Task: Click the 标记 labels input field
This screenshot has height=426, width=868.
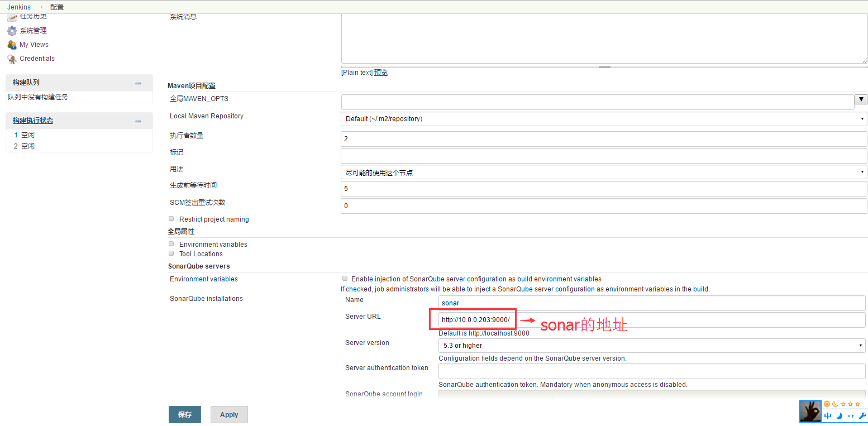Action: (x=604, y=156)
